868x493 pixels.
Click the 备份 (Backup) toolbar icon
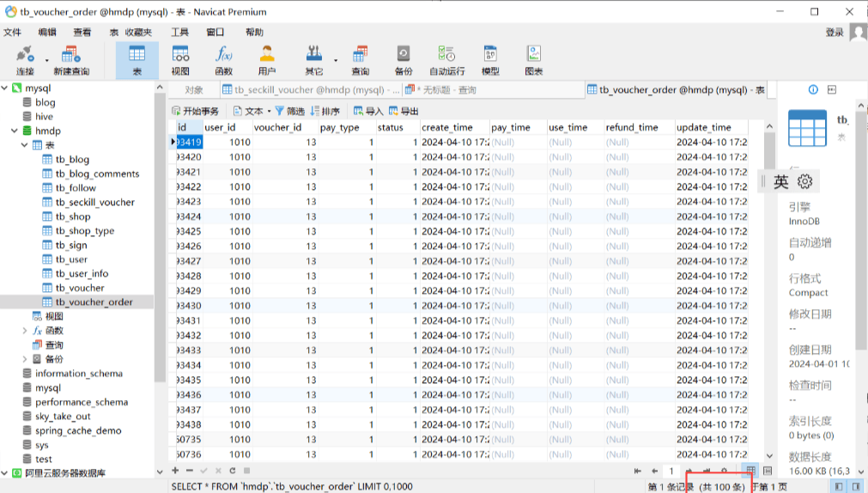(x=403, y=58)
